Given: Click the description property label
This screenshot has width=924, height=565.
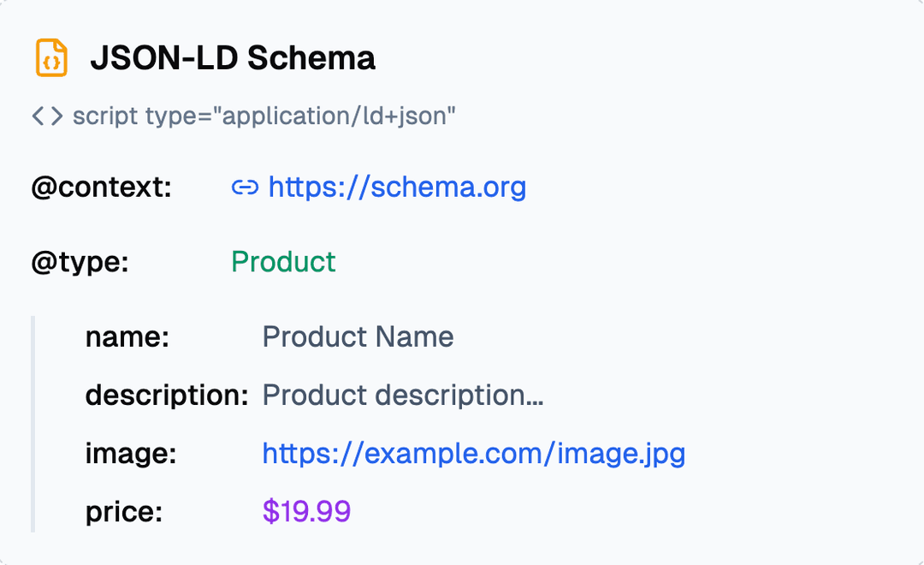Looking at the screenshot, I should click(x=167, y=395).
